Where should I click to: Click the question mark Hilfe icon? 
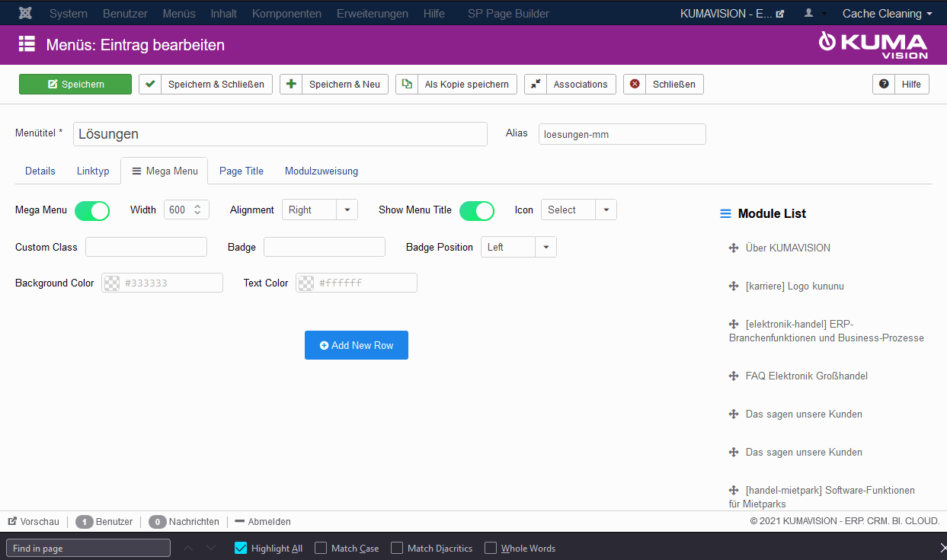[884, 84]
